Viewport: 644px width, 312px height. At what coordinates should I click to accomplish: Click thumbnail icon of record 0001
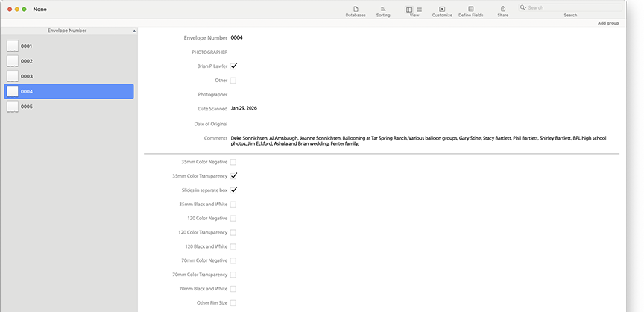point(13,46)
